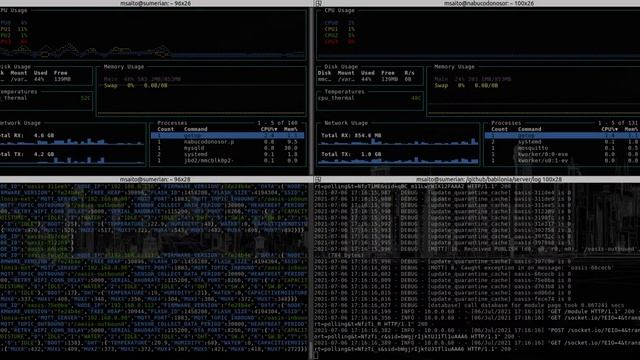Screen dimensions: 640x360
Task: Focus the bottom sumerian 96x28 terminal titlebar
Action: coord(156,180)
